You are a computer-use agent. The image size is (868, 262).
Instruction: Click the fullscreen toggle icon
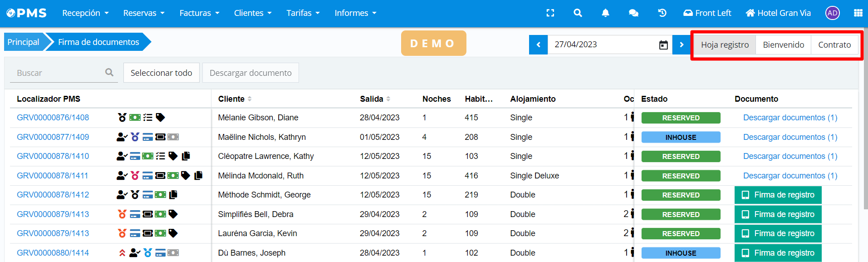[550, 13]
